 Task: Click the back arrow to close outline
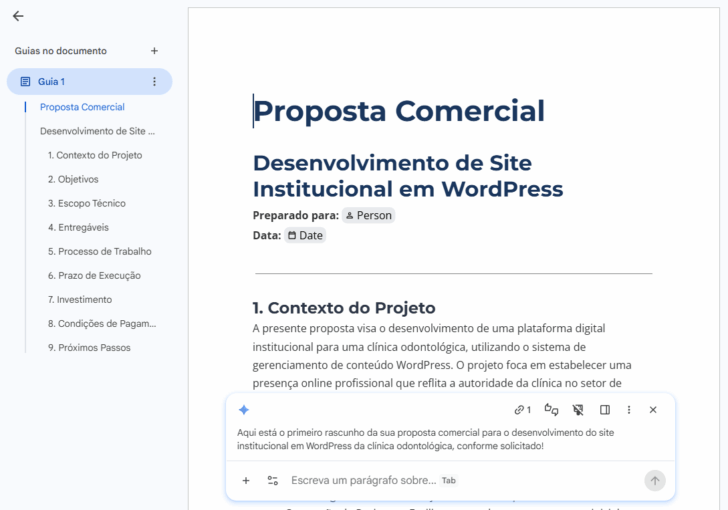coord(18,16)
